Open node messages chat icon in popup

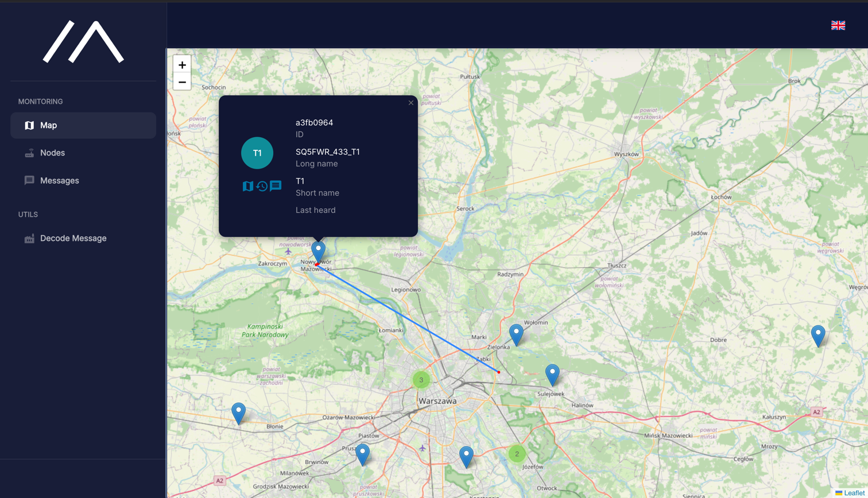pos(276,186)
